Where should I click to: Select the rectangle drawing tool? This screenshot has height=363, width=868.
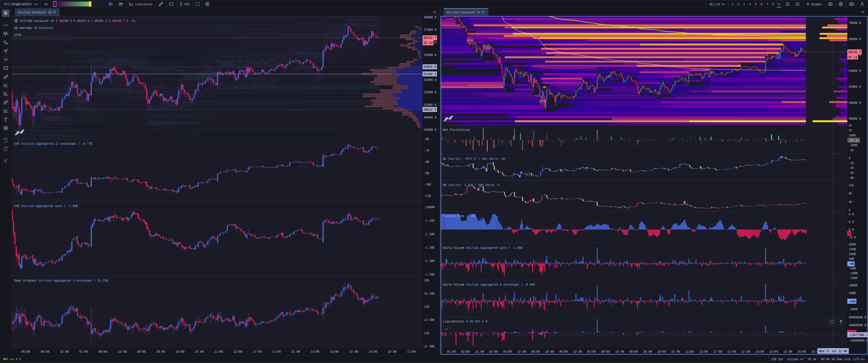(x=6, y=68)
